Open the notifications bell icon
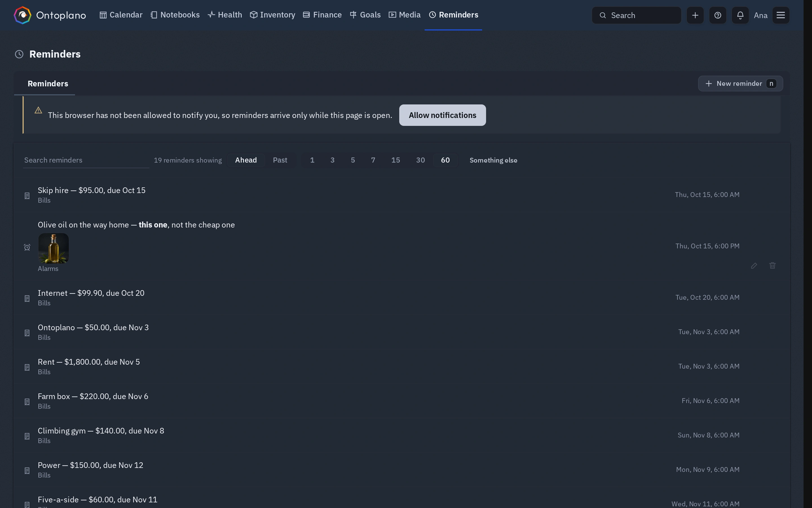Viewport: 812px width, 508px height. 740,15
